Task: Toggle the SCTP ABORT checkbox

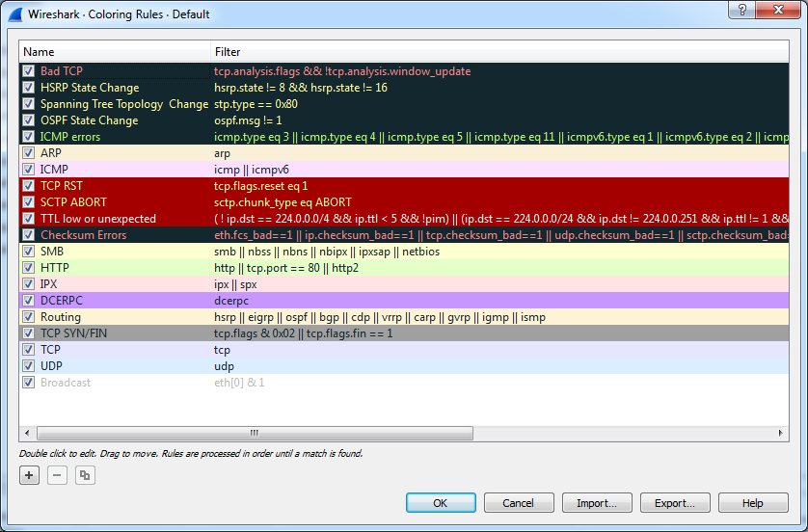Action: 29,202
